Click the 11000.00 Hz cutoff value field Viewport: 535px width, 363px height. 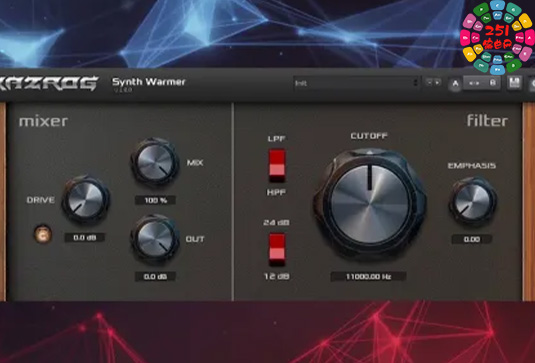point(368,276)
